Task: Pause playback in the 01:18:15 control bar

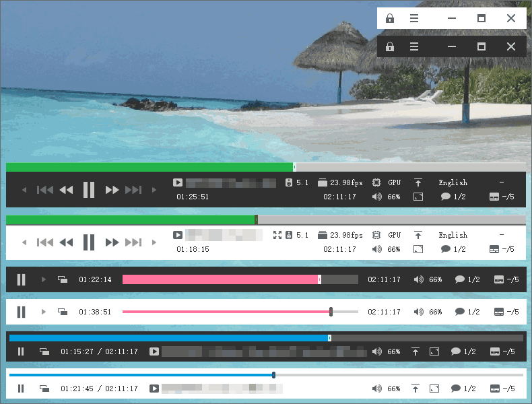Action: point(89,242)
